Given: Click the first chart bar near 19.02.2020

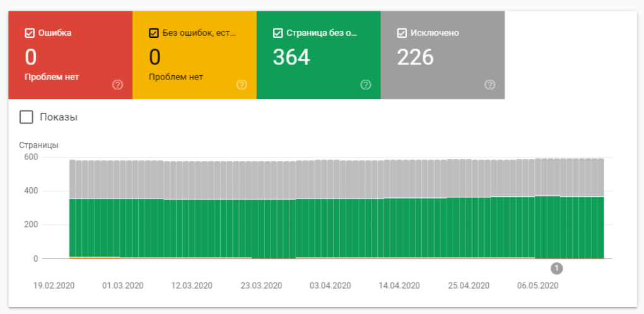Looking at the screenshot, I should pos(73,209).
